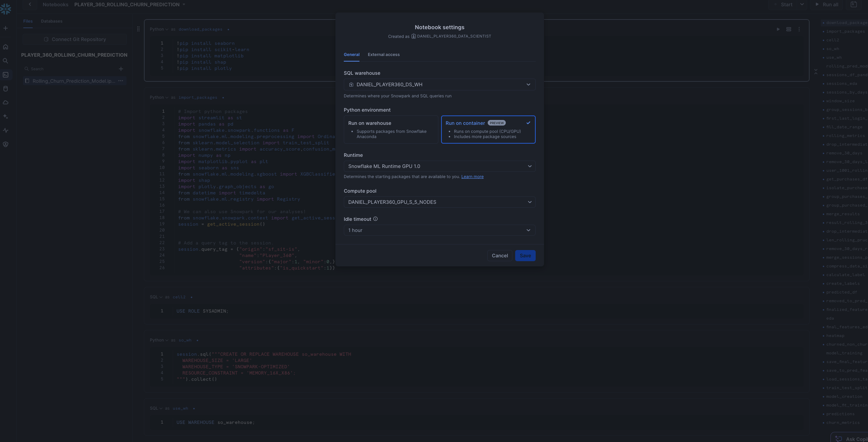Image resolution: width=868 pixels, height=442 pixels.
Task: Expand the Runtime dropdown
Action: point(439,166)
